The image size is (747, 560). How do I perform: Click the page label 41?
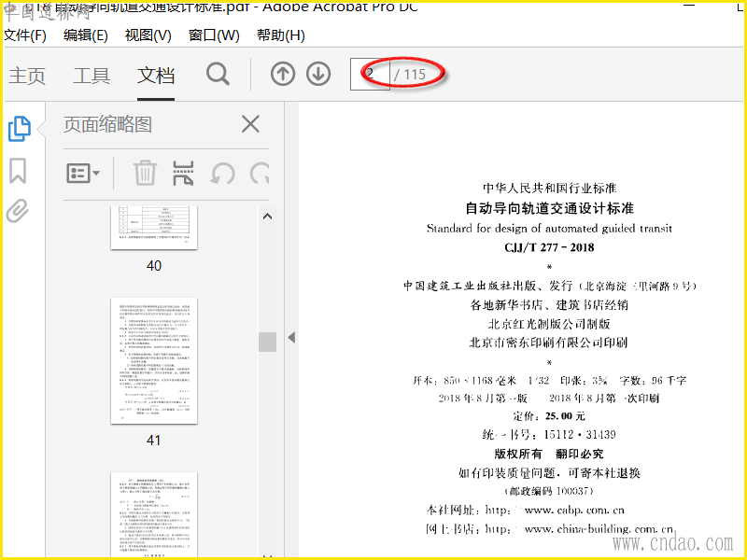tap(154, 440)
